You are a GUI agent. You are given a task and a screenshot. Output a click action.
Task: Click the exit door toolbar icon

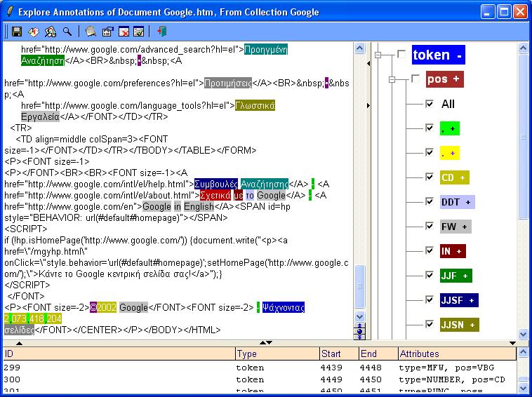coord(162,31)
